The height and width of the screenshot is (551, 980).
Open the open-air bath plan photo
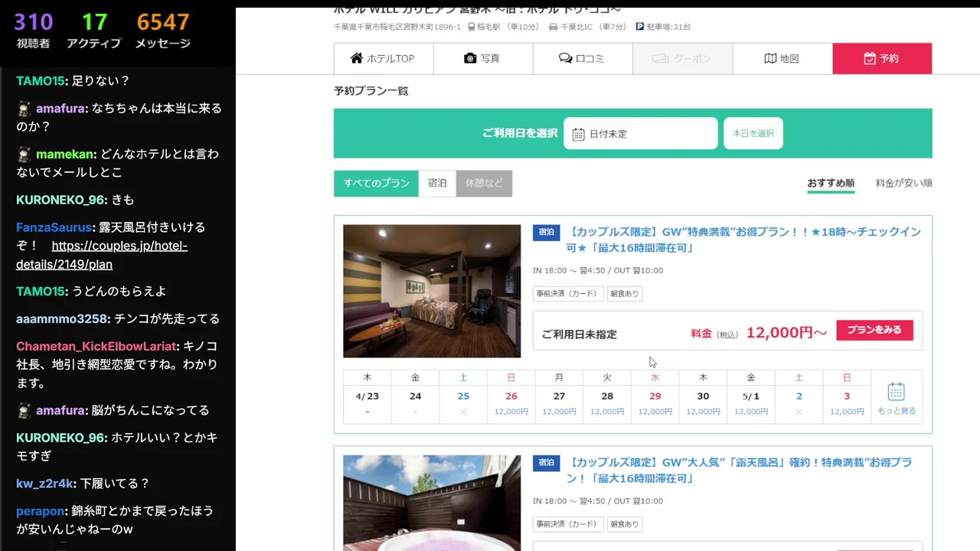(432, 503)
